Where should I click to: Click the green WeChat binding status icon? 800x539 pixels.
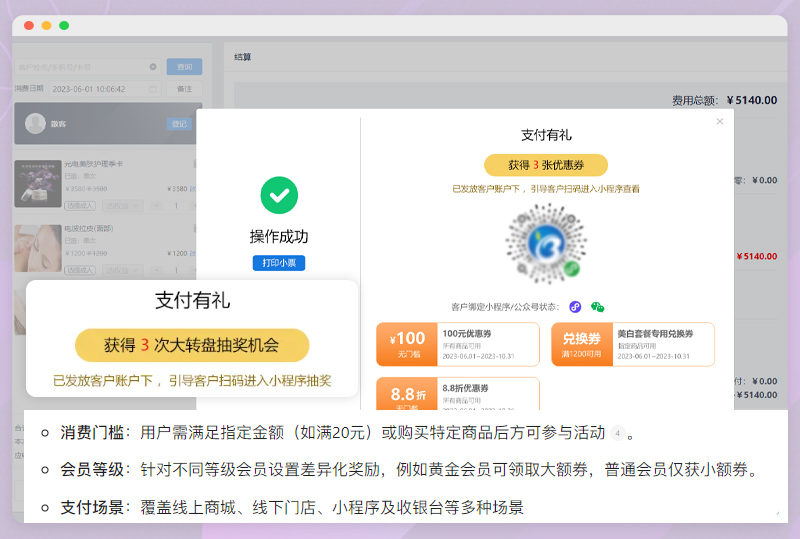point(597,307)
